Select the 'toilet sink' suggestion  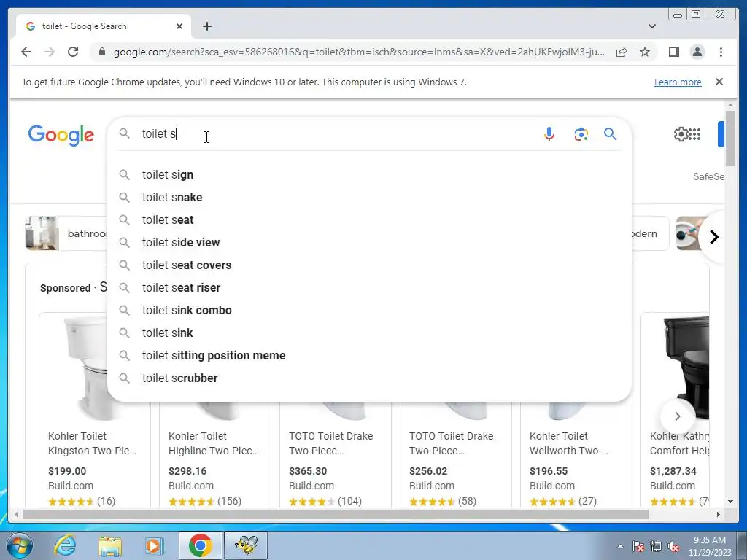369,332
